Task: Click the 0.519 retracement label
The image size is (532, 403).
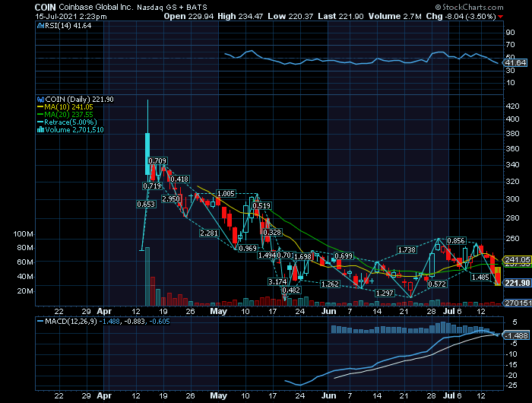Action: pos(261,205)
